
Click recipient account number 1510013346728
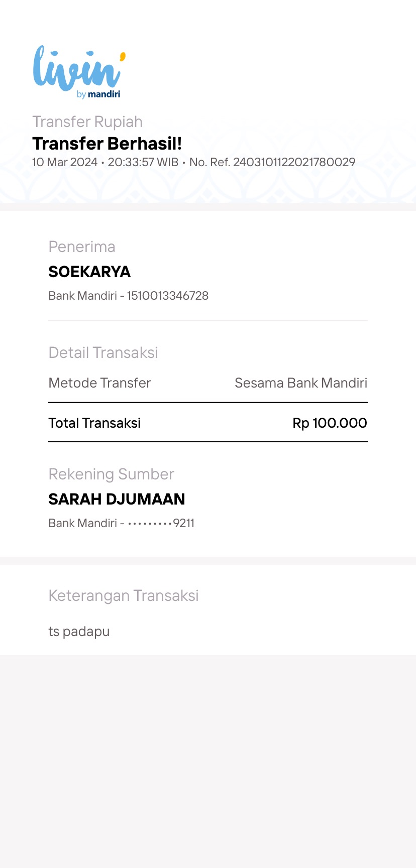(167, 296)
